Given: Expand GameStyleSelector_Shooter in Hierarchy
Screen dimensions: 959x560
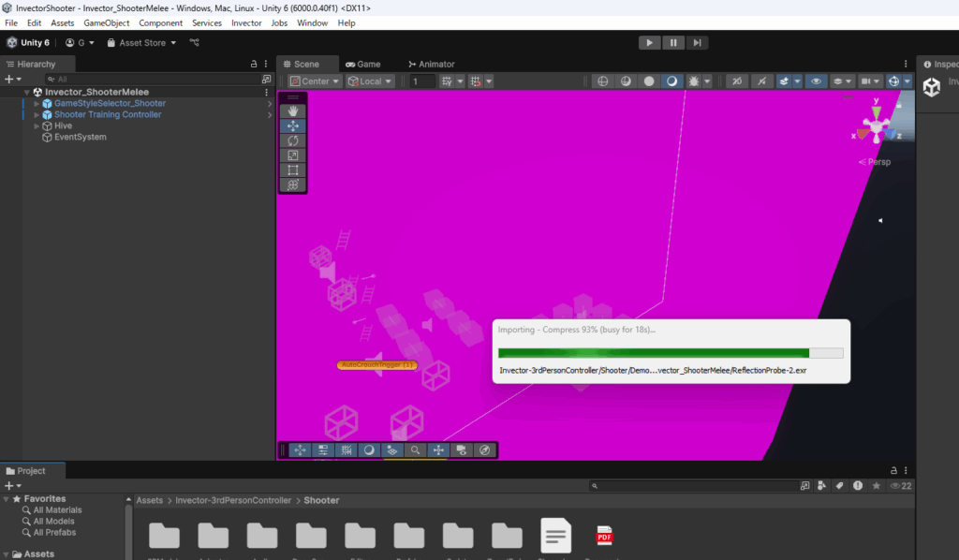Looking at the screenshot, I should coord(37,104).
